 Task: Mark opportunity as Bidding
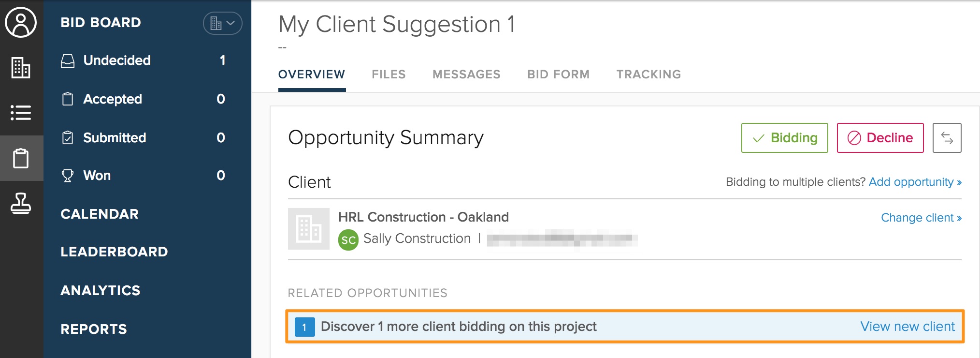[x=784, y=138]
